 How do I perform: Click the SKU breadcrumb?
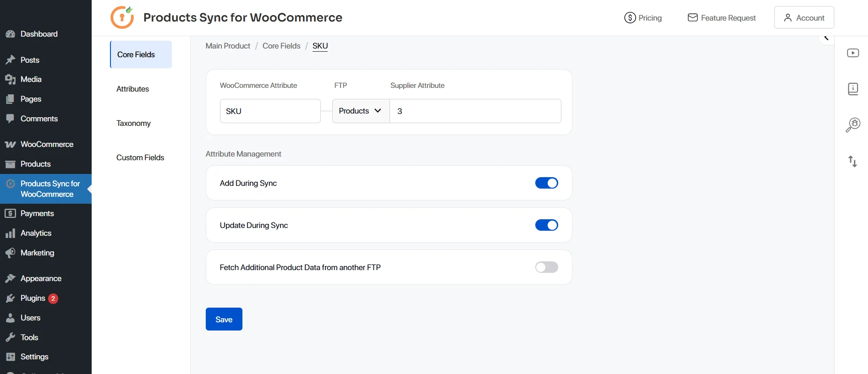coord(320,46)
